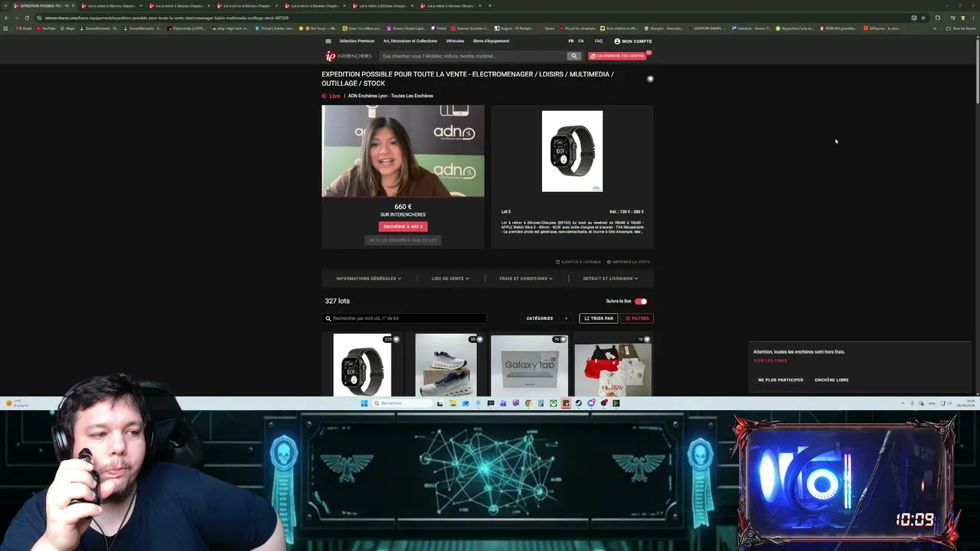Screen dimensions: 980x551
Task: Open the clothing lot thumbnail
Action: coord(612,370)
